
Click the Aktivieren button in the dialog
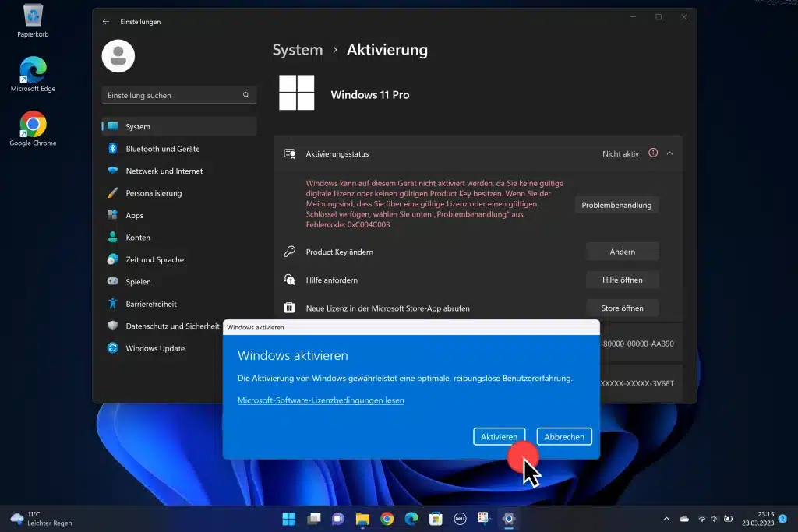click(x=499, y=436)
